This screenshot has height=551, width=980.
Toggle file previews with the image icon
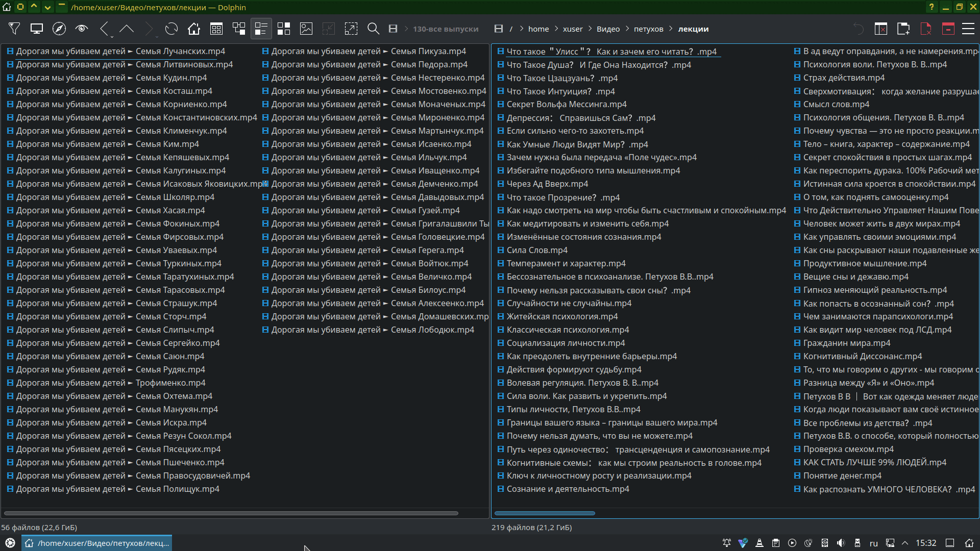(306, 29)
